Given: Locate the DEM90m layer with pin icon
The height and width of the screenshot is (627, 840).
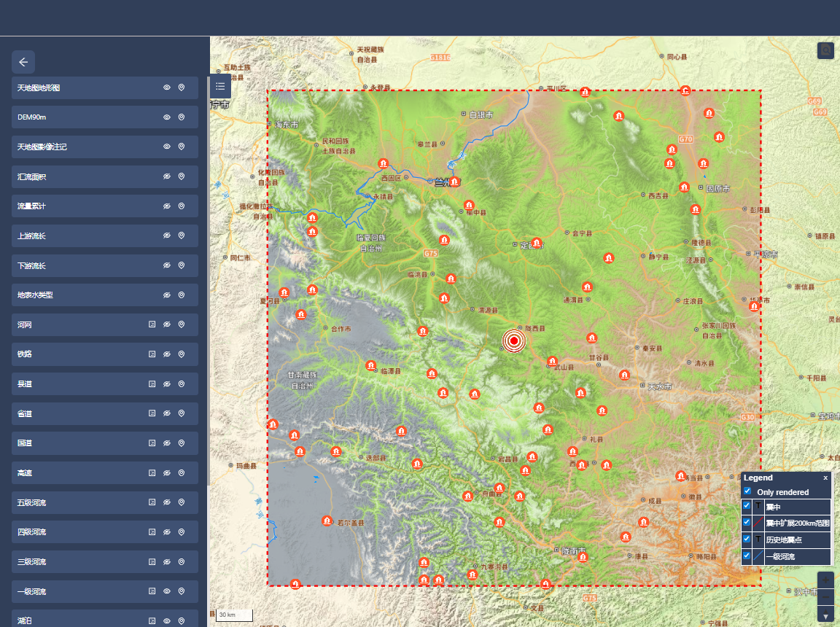Looking at the screenshot, I should click(182, 117).
